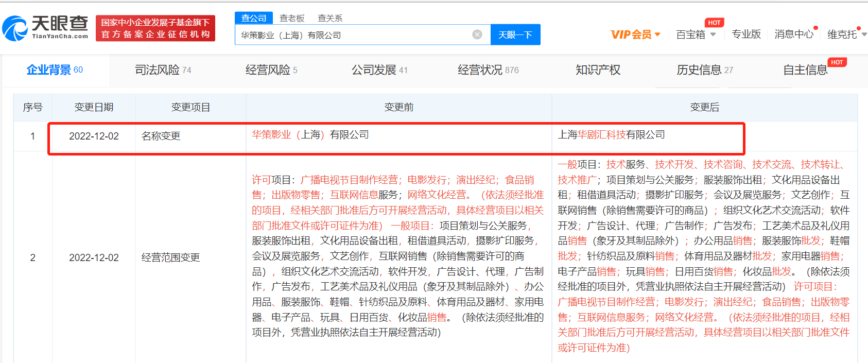Click 华策影业（上海）有限公司 in the 变更前 column
Image resolution: width=868 pixels, height=363 pixels.
tap(310, 135)
